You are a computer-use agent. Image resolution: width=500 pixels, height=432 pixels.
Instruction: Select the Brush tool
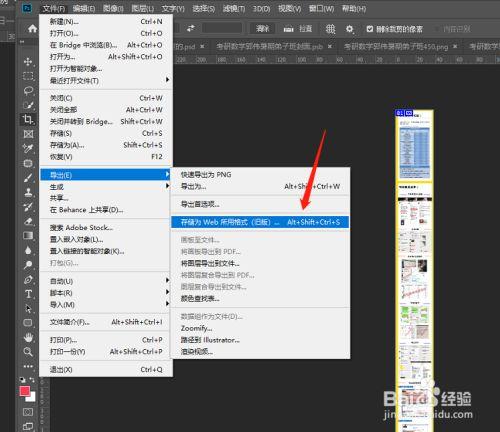click(x=28, y=178)
